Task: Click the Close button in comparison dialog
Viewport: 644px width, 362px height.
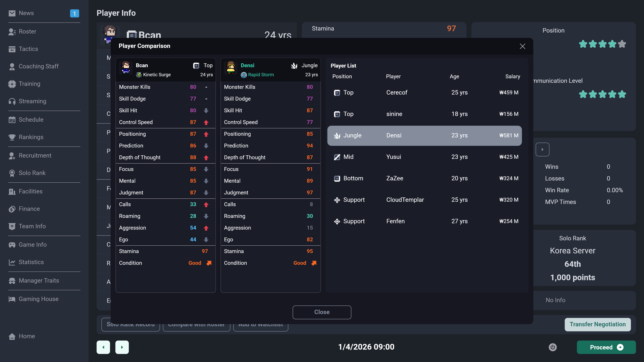Action: coord(322,312)
